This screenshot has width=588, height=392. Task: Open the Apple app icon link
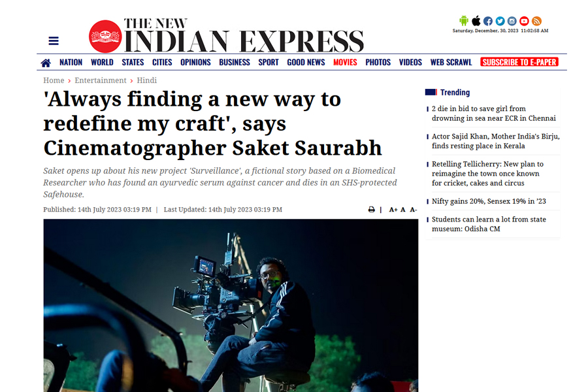[x=476, y=21]
